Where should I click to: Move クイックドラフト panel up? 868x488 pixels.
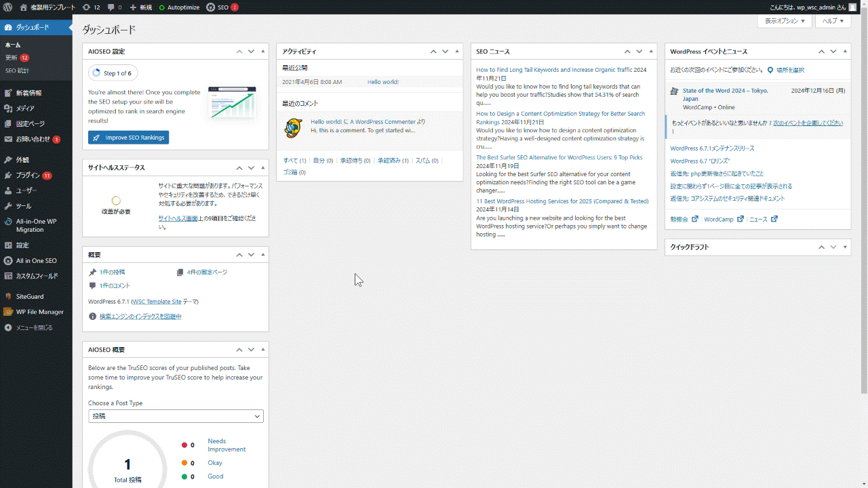coord(821,247)
